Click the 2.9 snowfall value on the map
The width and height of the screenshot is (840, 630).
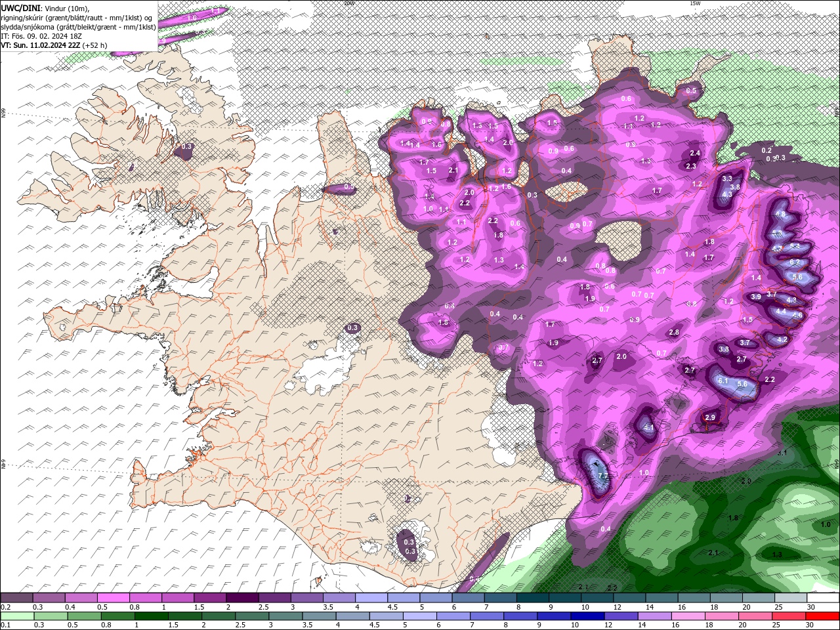(709, 418)
